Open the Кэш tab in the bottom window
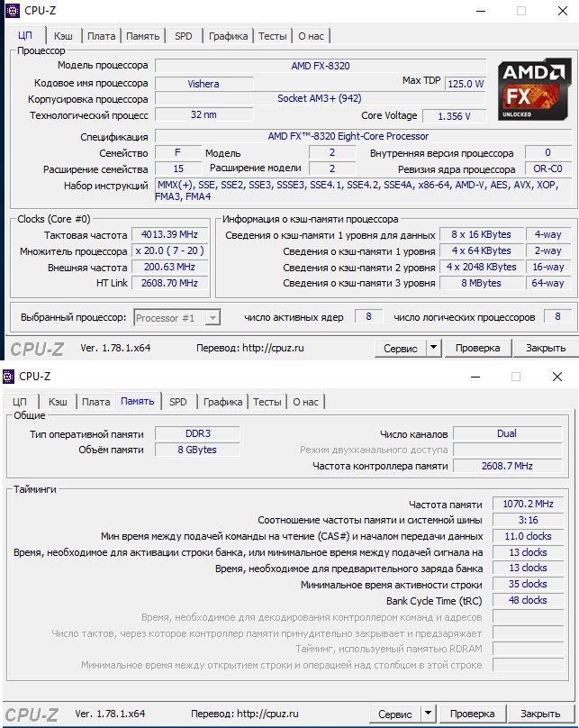 click(x=58, y=402)
